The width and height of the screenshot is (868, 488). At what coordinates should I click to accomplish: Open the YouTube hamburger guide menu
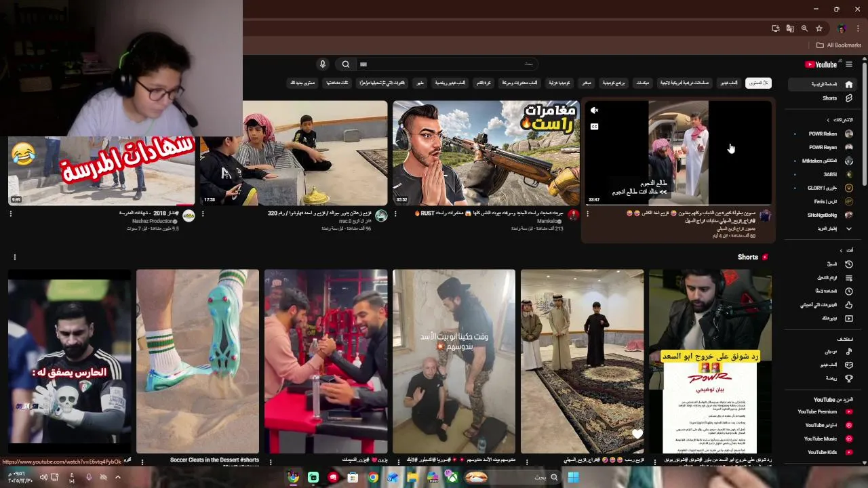coord(848,64)
